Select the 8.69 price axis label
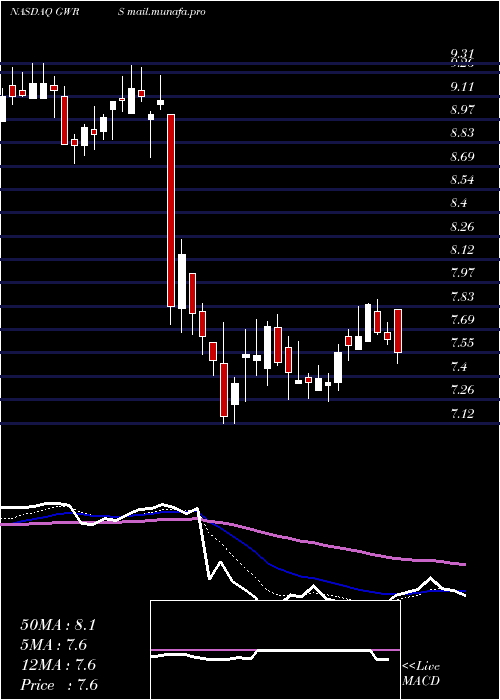Viewport: 500px width, 700px height. (462, 157)
